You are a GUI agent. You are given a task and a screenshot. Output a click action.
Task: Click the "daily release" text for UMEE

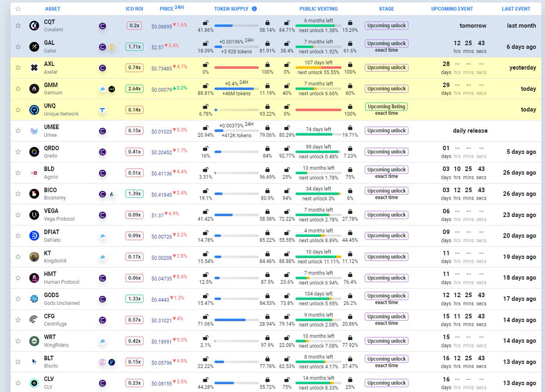(x=470, y=131)
